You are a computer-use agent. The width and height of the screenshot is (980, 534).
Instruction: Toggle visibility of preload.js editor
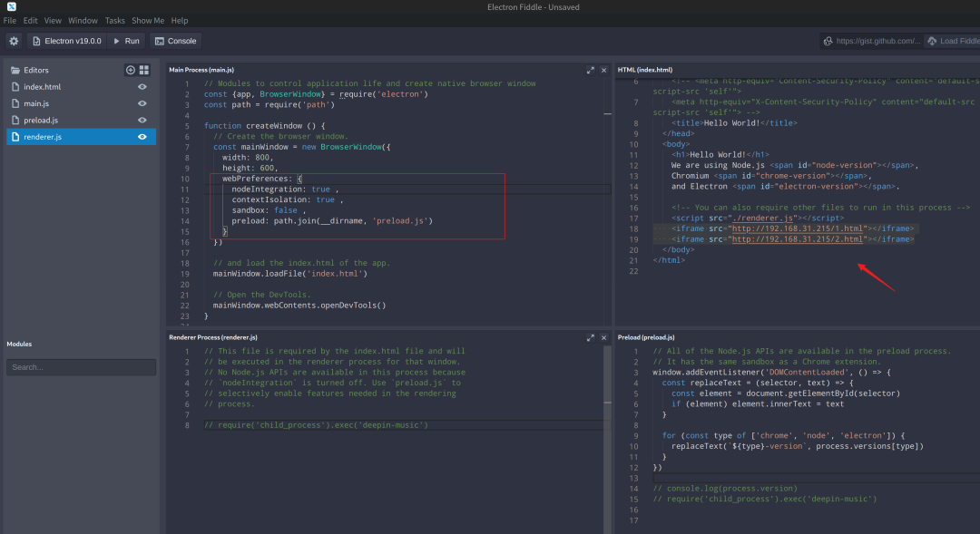click(142, 120)
